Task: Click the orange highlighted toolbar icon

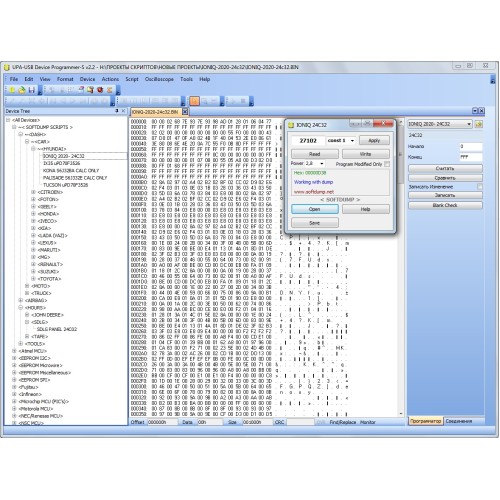Action: (195, 101)
